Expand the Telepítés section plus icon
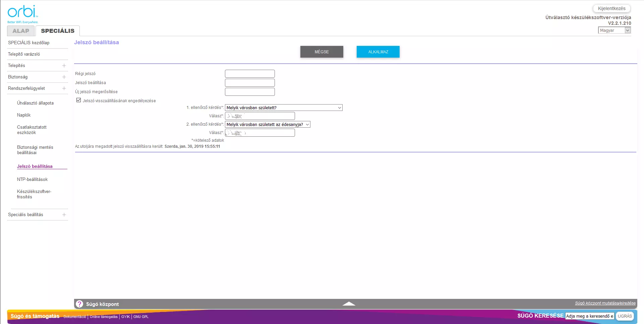644x324 pixels. pyautogui.click(x=64, y=66)
